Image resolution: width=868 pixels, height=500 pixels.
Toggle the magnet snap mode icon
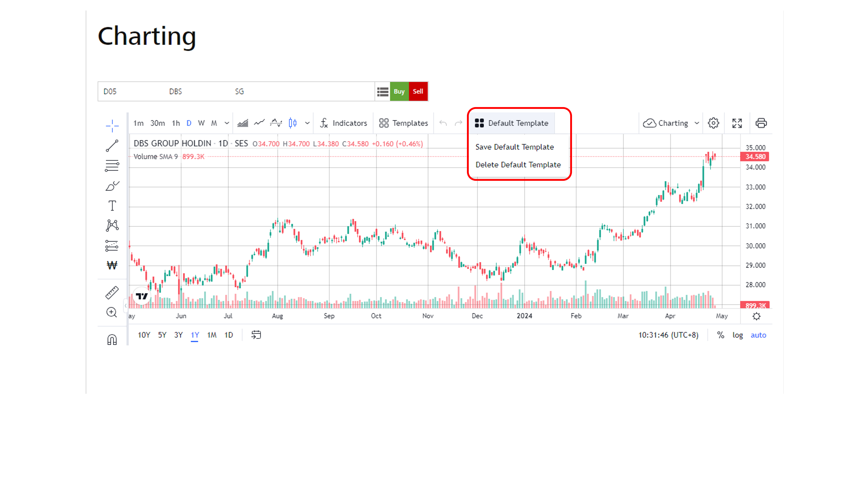[x=112, y=339]
